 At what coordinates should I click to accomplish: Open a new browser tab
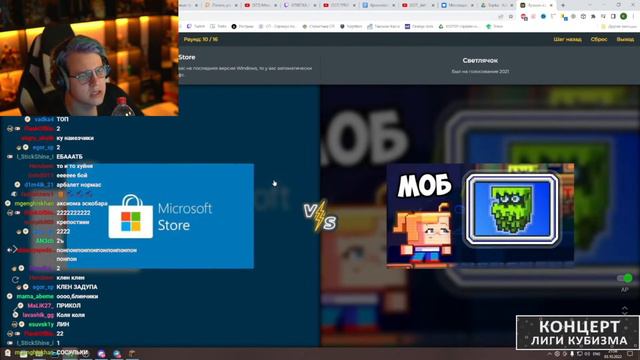click(563, 5)
